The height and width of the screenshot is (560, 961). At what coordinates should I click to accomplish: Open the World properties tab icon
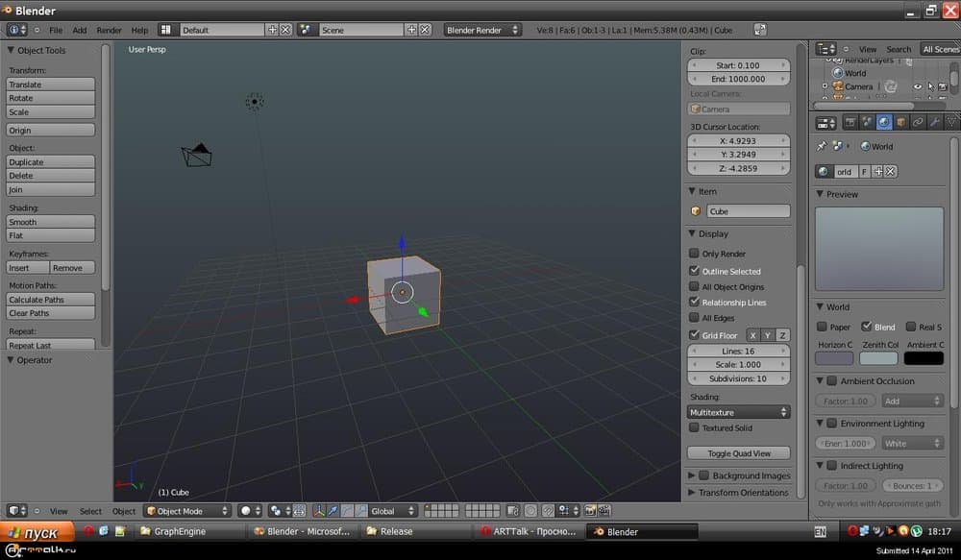pyautogui.click(x=884, y=123)
